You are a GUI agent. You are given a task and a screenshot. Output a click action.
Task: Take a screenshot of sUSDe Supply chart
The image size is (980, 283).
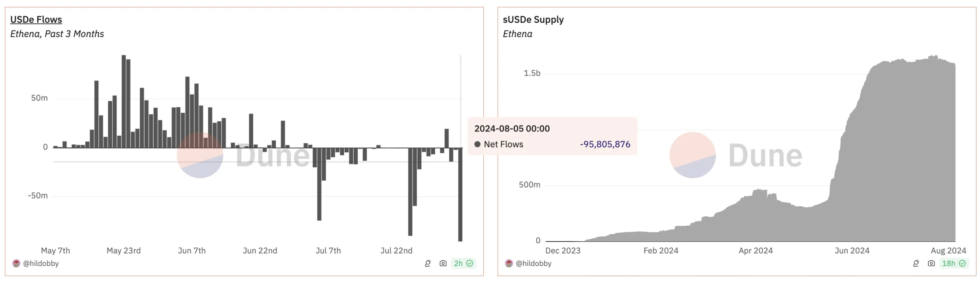click(x=931, y=263)
